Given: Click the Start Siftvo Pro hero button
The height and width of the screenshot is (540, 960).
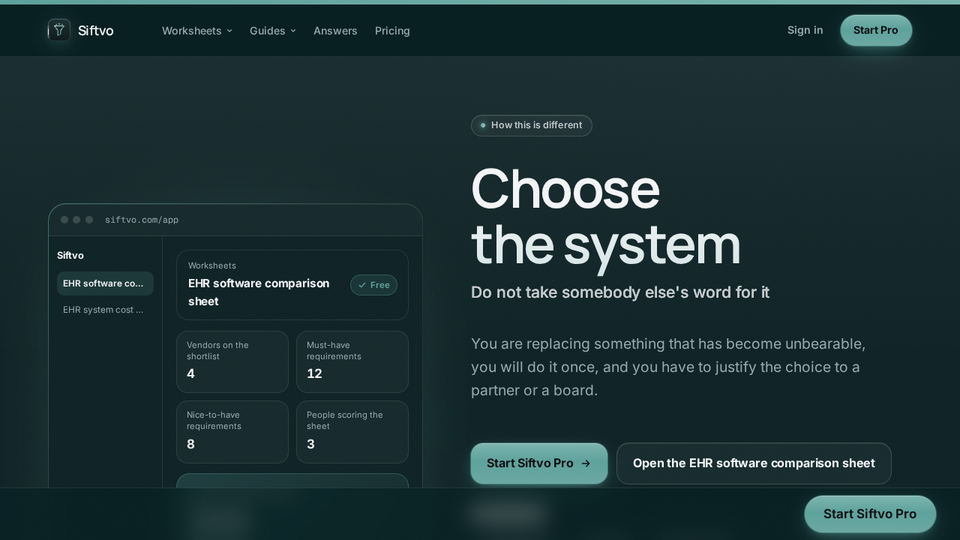Looking at the screenshot, I should (x=539, y=463).
